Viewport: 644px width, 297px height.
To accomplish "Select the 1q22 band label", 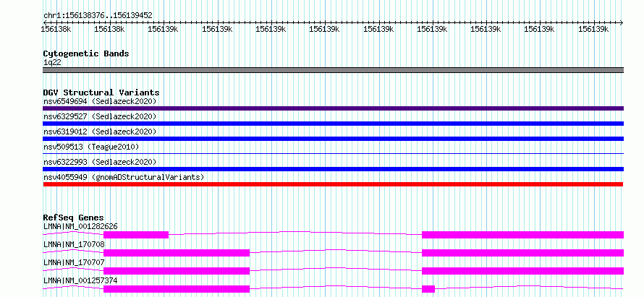I will point(52,62).
